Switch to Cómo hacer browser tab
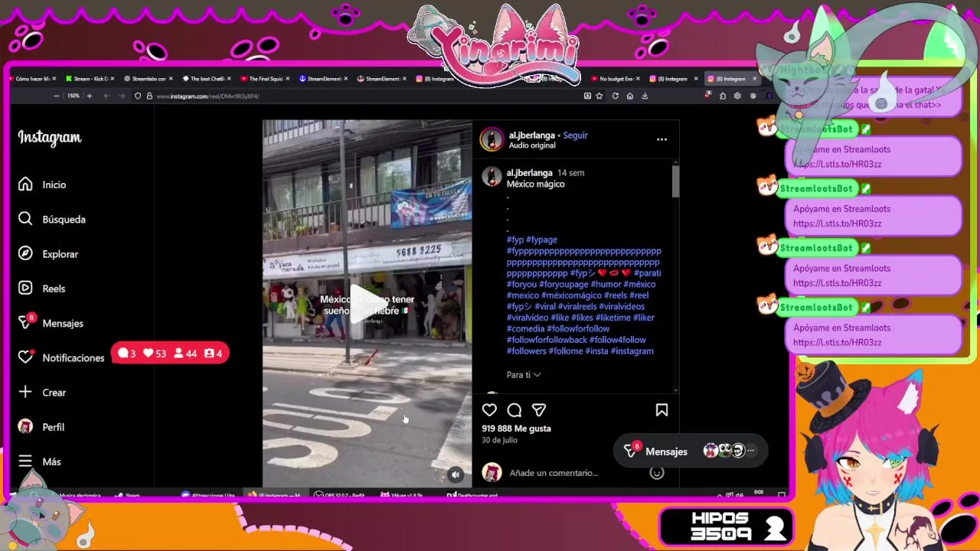980x551 pixels. pyautogui.click(x=31, y=79)
